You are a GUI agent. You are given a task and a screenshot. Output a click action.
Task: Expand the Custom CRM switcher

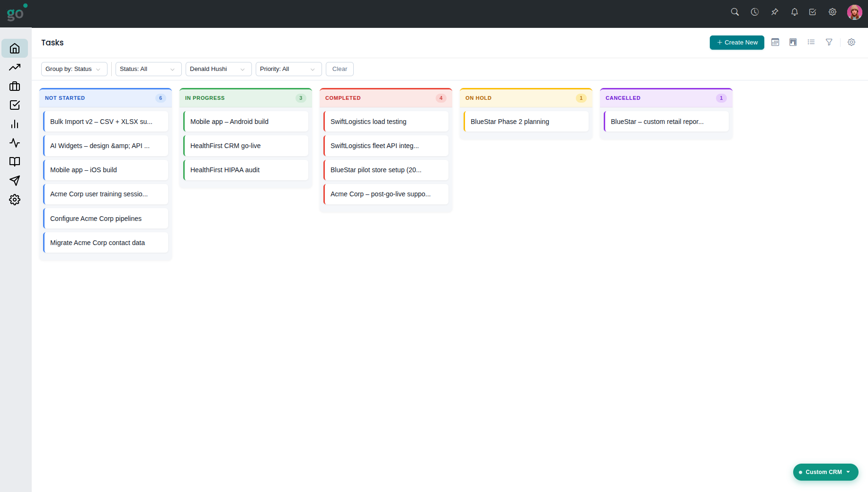coord(825,472)
